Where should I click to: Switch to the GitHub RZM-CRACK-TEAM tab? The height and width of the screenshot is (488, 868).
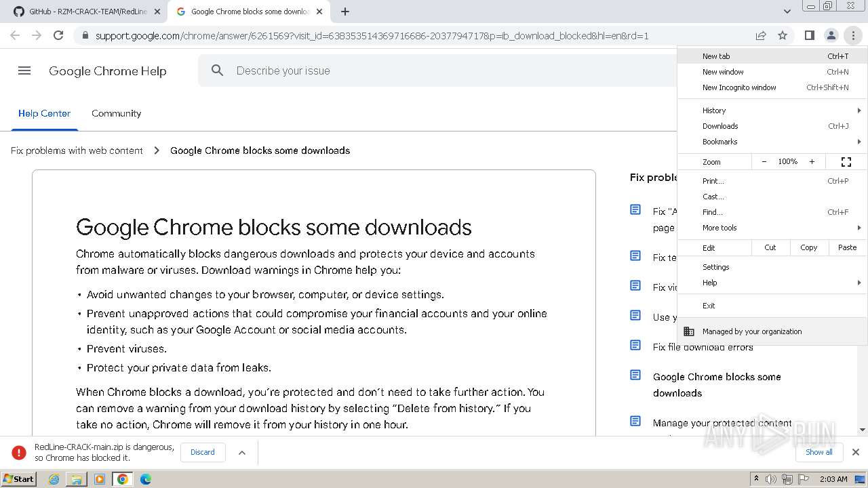[85, 12]
